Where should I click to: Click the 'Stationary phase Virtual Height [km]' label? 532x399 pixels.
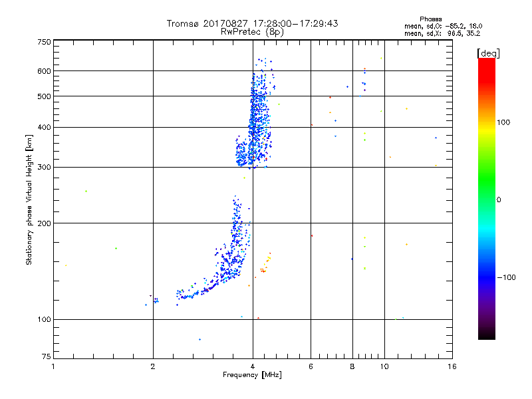[29, 199]
